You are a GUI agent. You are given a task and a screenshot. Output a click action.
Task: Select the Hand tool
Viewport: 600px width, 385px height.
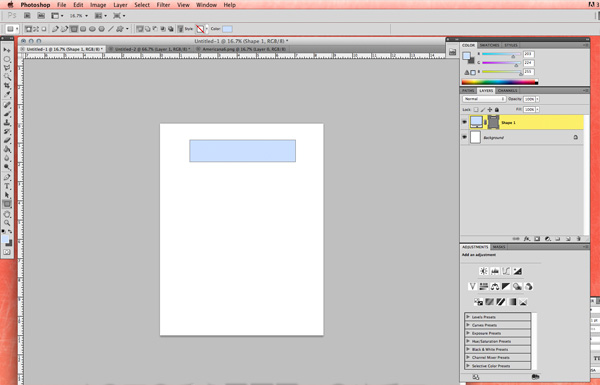(x=7, y=214)
